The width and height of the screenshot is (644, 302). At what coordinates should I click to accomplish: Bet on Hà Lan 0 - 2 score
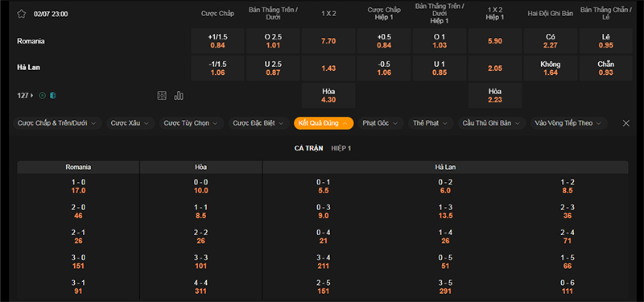click(x=445, y=186)
